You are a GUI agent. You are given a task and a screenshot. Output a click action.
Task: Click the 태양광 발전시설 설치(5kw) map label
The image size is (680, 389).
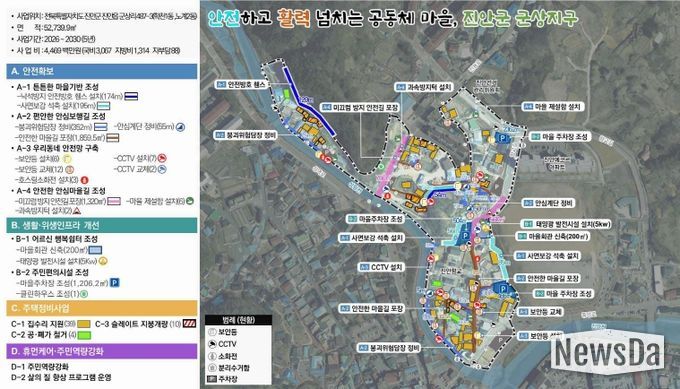[566, 224]
